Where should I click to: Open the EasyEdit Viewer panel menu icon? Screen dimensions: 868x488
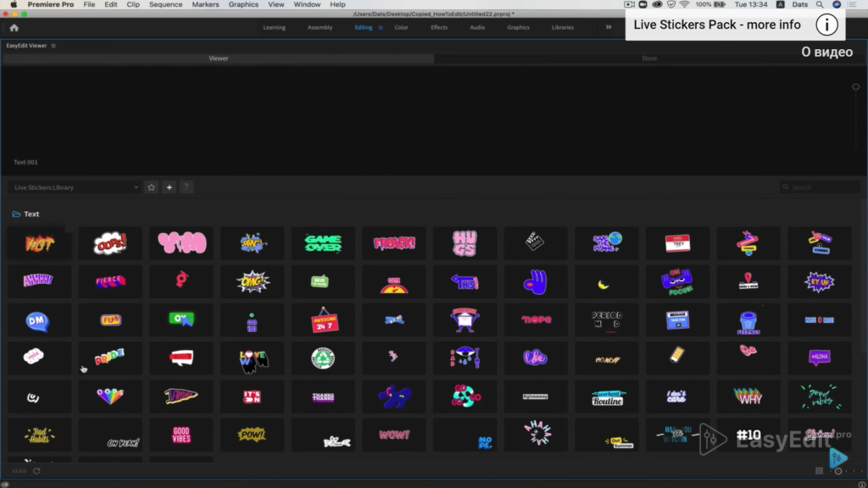pos(53,46)
